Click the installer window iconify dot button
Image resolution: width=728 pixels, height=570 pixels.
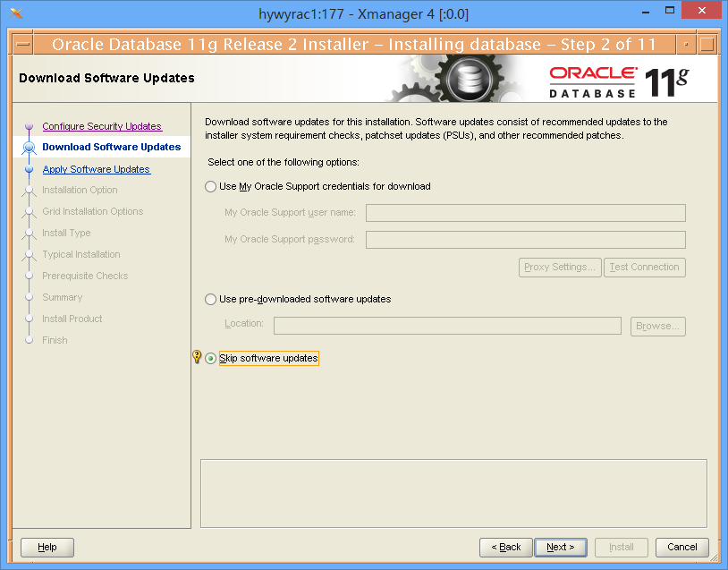[x=686, y=45]
